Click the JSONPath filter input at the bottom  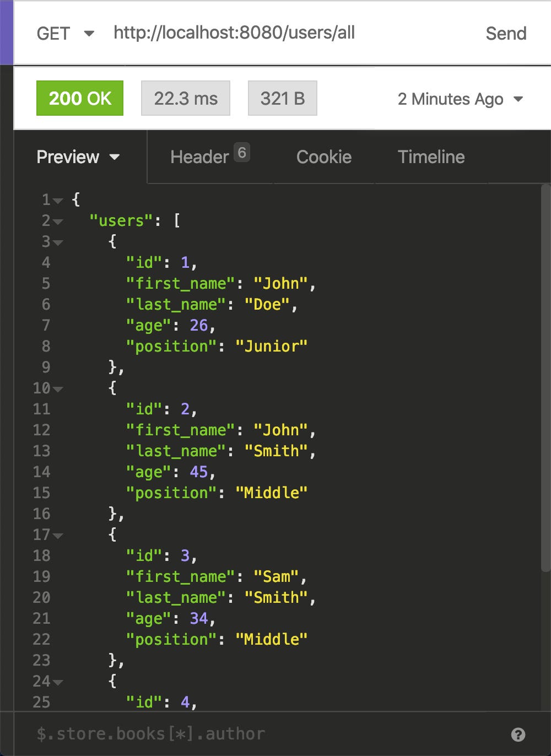(x=220, y=733)
